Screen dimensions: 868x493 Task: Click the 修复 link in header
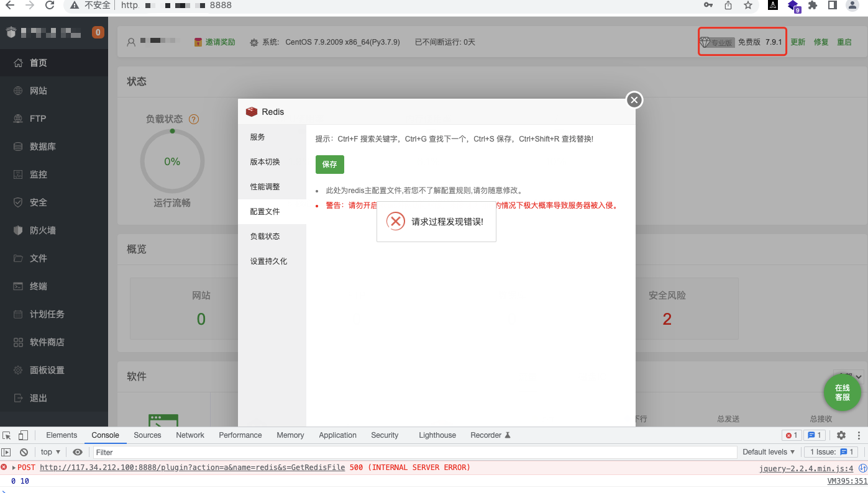click(821, 42)
